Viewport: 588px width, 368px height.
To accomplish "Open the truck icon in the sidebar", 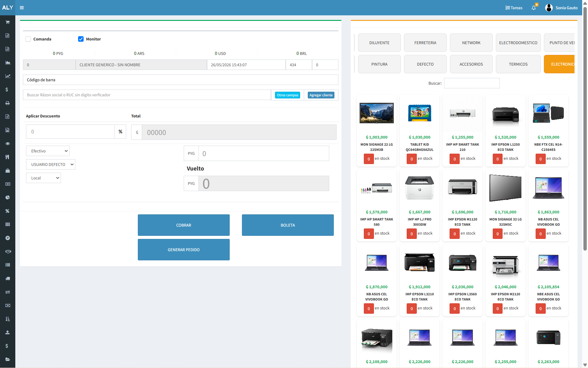I will 8,278.
